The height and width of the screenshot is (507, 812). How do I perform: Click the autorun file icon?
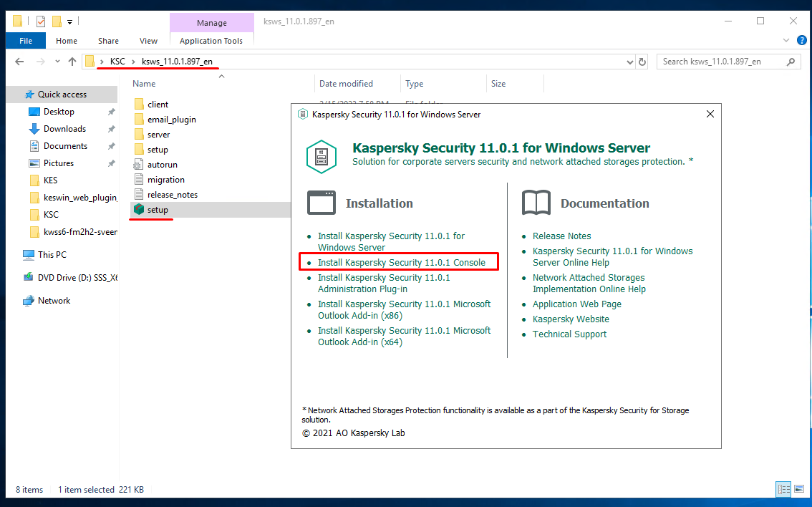(139, 165)
